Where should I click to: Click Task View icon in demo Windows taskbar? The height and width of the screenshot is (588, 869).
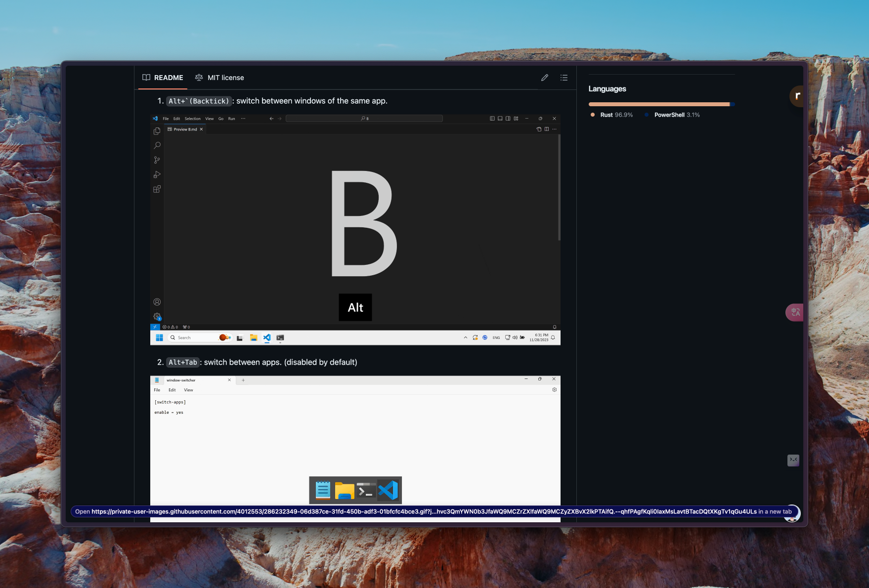[x=240, y=338]
